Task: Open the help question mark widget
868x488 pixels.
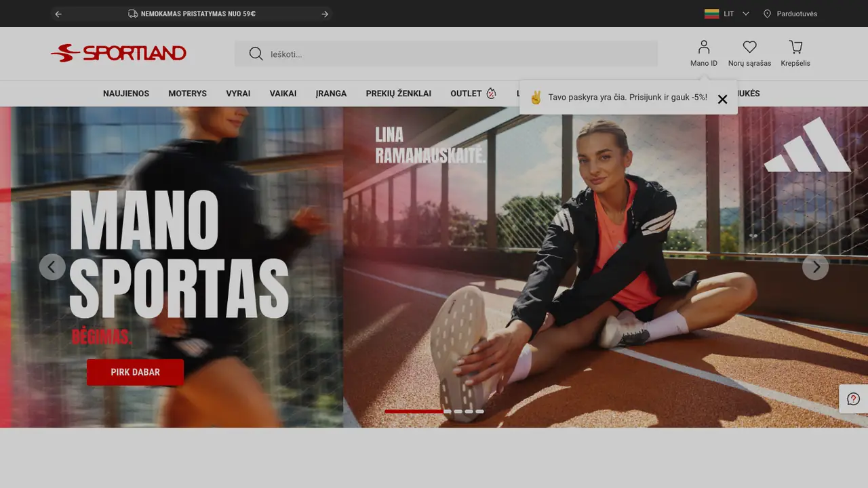Action: (854, 399)
